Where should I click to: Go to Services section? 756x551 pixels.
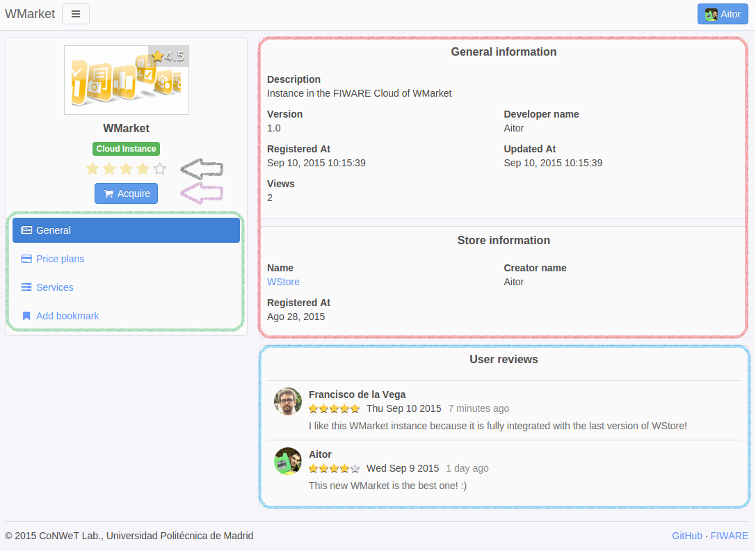[55, 287]
